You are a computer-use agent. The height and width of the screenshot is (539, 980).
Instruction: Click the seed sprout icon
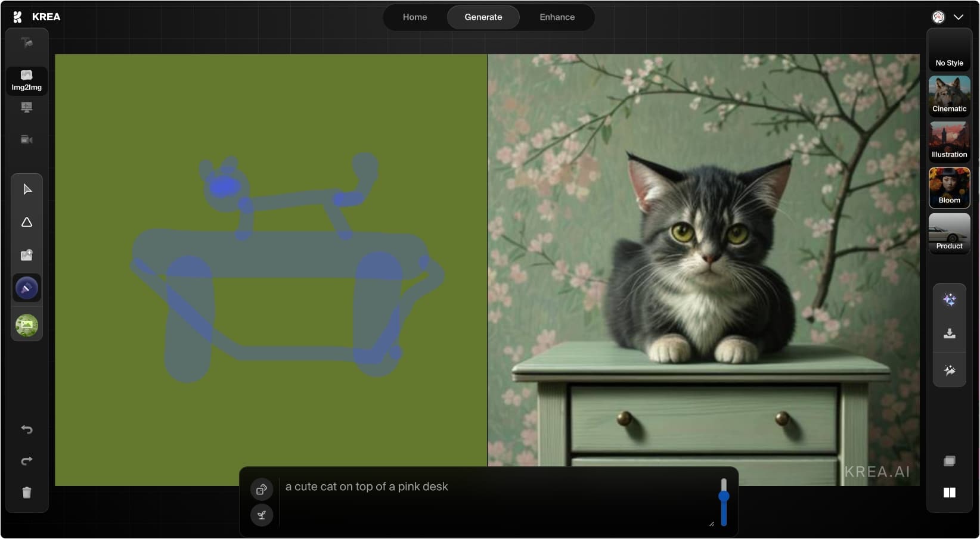click(262, 515)
